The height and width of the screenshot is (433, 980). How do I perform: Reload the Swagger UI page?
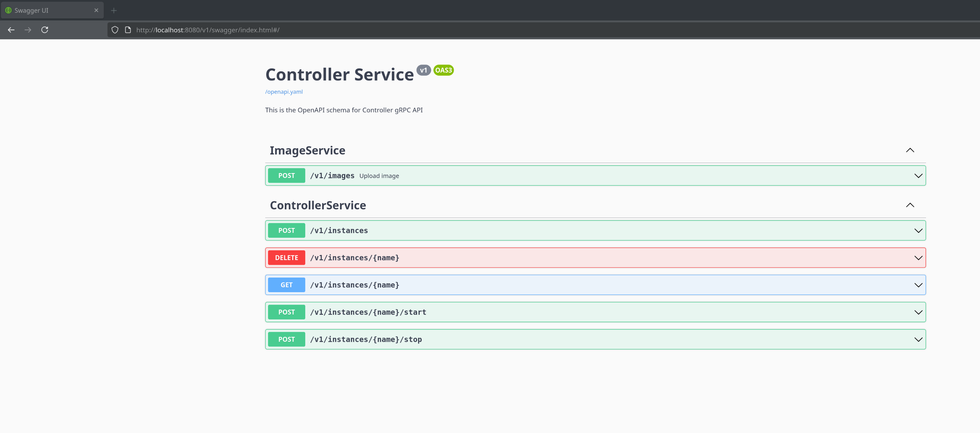tap(44, 30)
